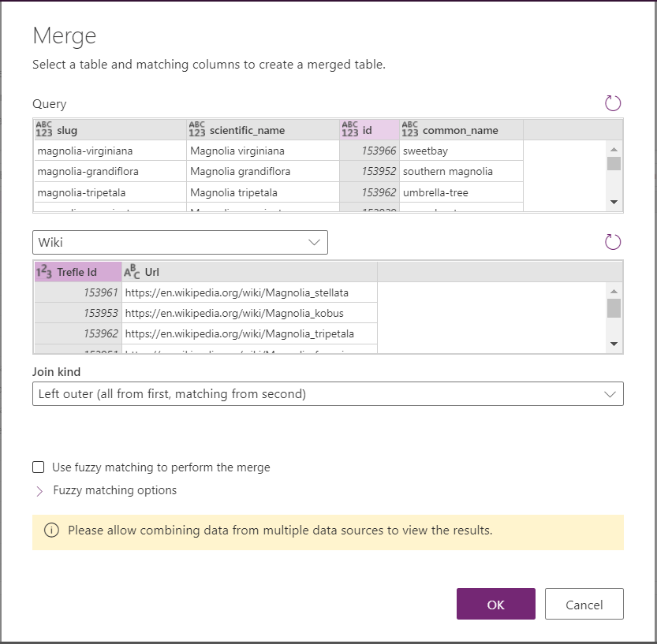Viewport: 657px width, 644px height.
Task: Click the slug column data type icon
Action: tap(43, 129)
